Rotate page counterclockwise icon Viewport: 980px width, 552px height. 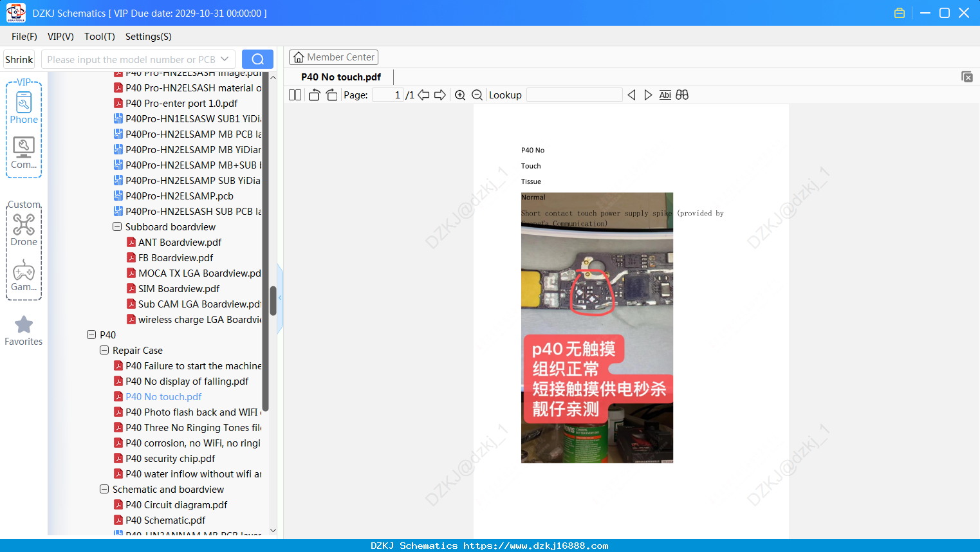click(315, 95)
